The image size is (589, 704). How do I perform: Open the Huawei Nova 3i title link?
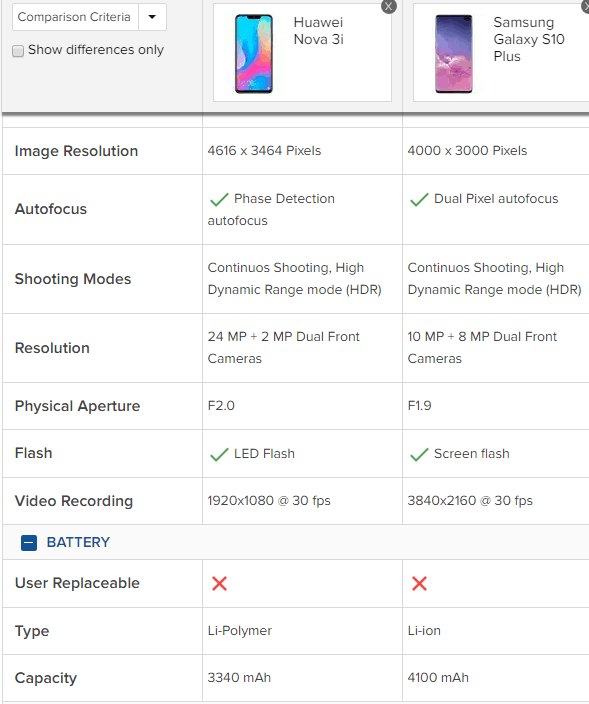pyautogui.click(x=318, y=31)
